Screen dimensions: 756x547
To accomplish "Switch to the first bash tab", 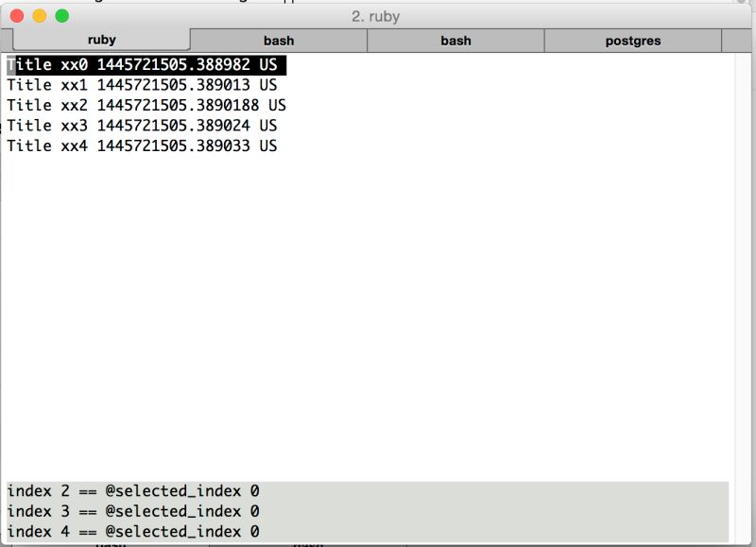I will coord(279,41).
